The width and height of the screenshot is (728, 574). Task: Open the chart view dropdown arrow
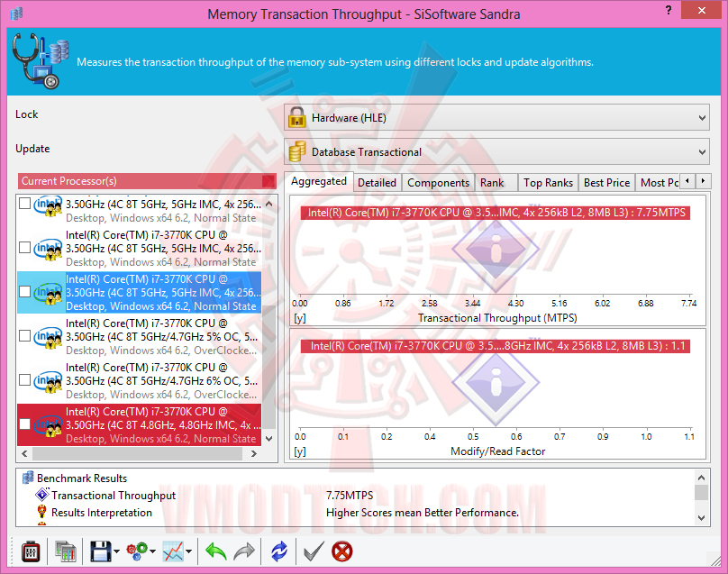coord(189,551)
